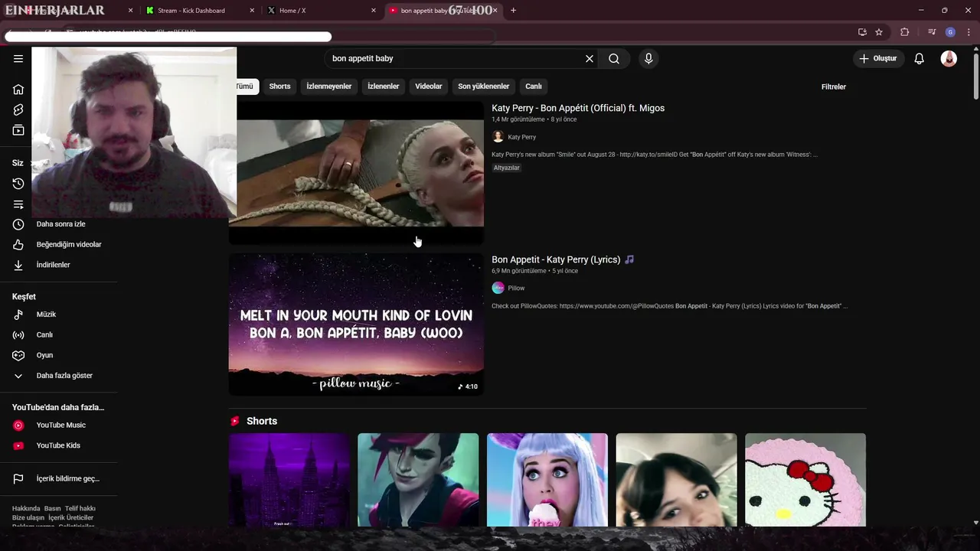Start voice search with microphone icon
Image resolution: width=980 pixels, height=551 pixels.
click(648, 59)
